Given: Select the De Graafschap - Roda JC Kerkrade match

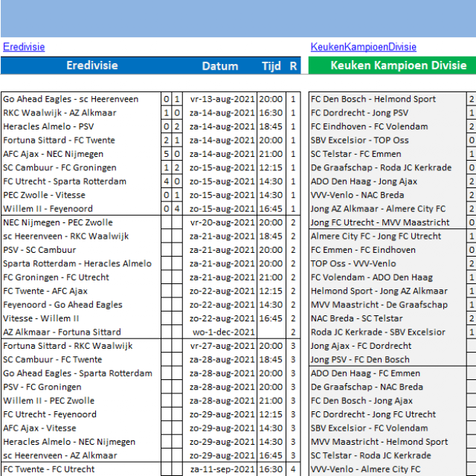Looking at the screenshot, I should (381, 167).
